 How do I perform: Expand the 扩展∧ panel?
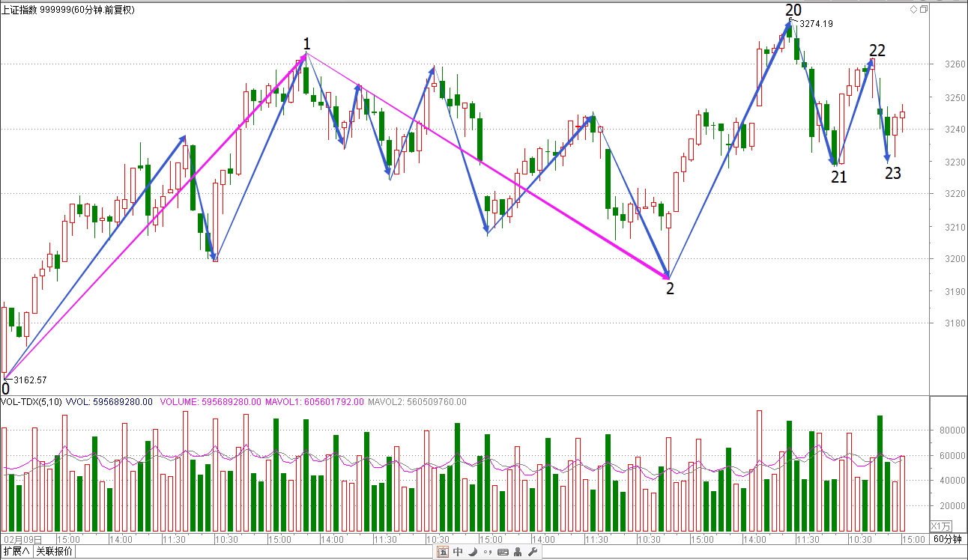pos(16,552)
